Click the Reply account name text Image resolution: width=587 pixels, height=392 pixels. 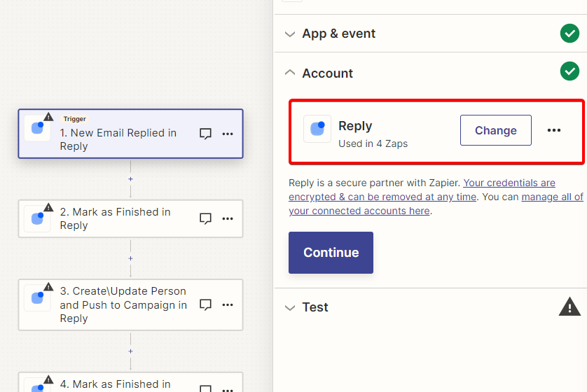point(355,126)
